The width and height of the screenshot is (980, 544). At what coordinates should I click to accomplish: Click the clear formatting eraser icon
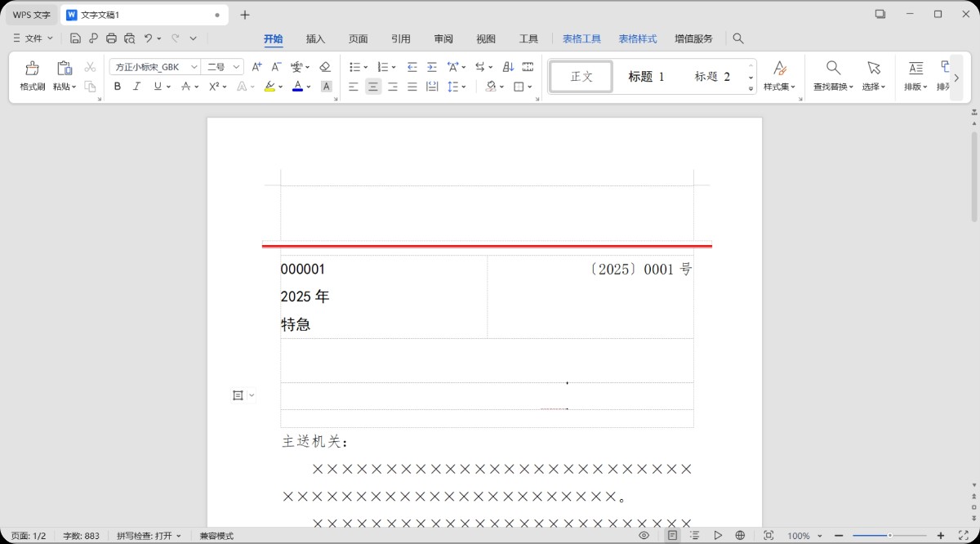325,67
